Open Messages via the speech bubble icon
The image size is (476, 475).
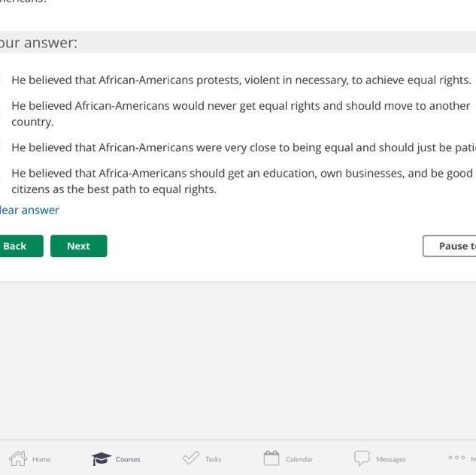point(362,458)
